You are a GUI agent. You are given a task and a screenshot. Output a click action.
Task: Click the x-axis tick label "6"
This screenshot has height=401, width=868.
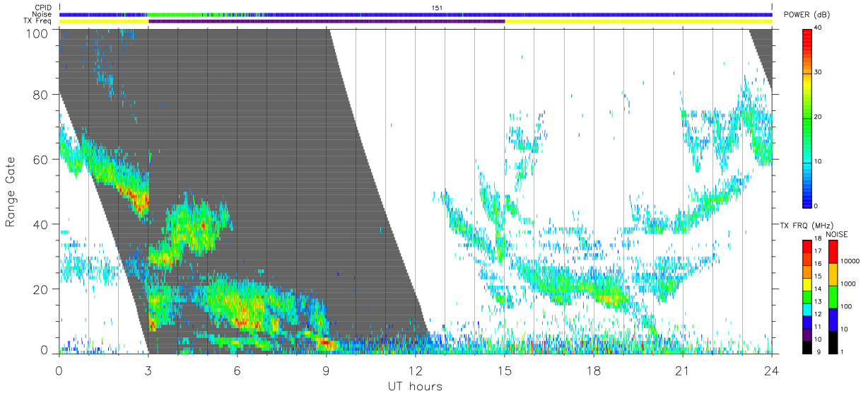point(237,371)
